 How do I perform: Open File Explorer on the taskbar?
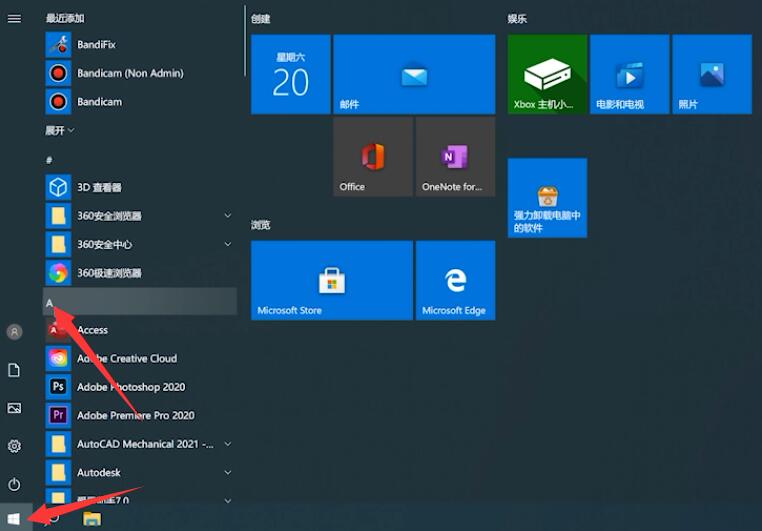92,519
